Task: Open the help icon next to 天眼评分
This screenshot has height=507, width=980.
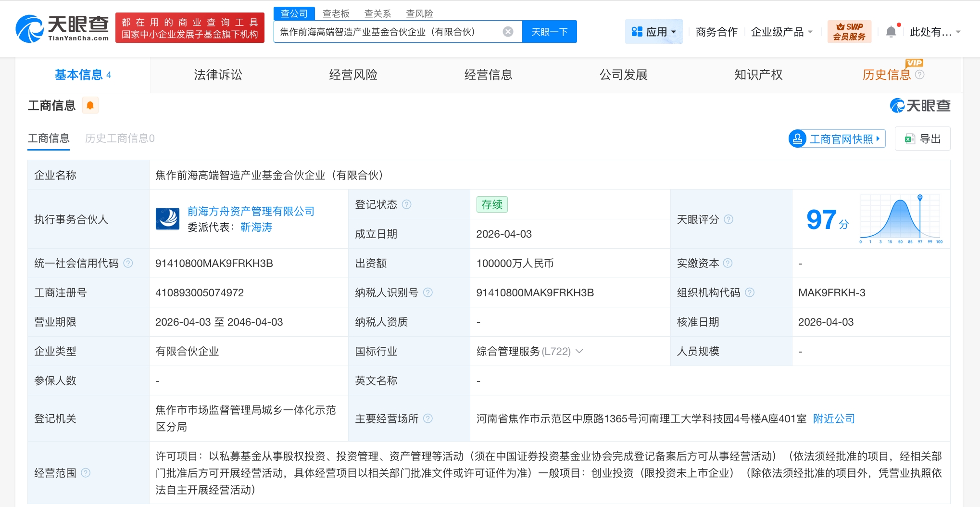Action: point(729,219)
